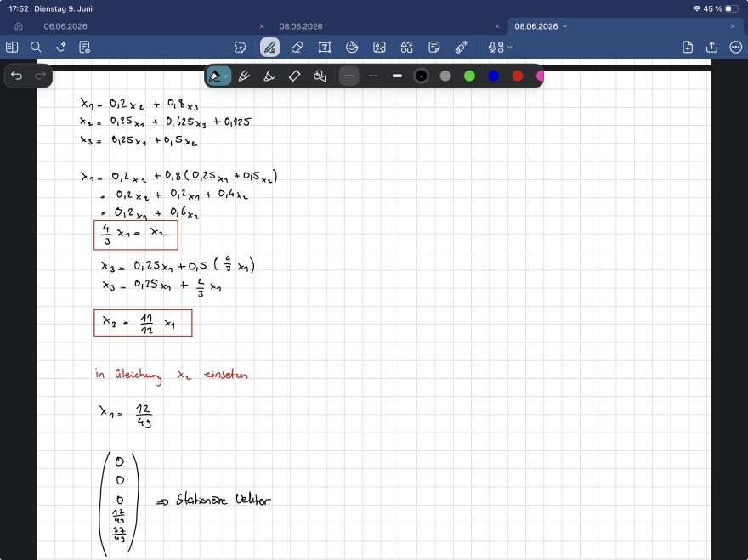Image resolution: width=748 pixels, height=560 pixels.
Task: Add a new page
Action: (x=688, y=47)
